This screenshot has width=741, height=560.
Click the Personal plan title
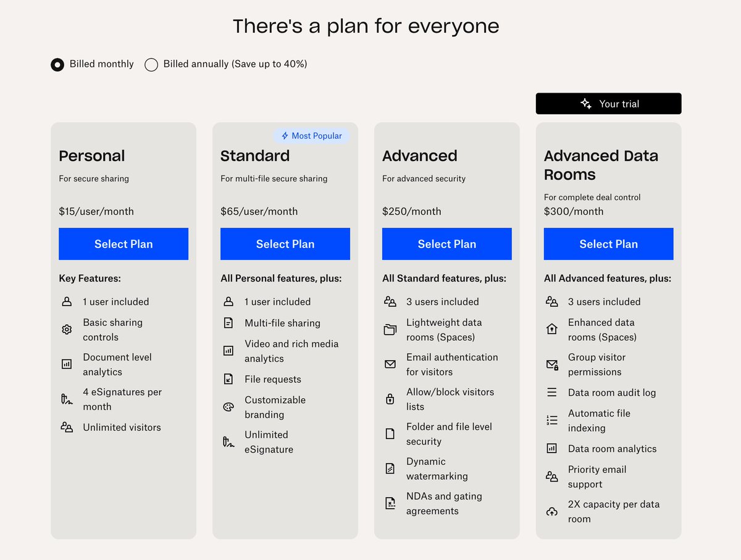coord(92,156)
